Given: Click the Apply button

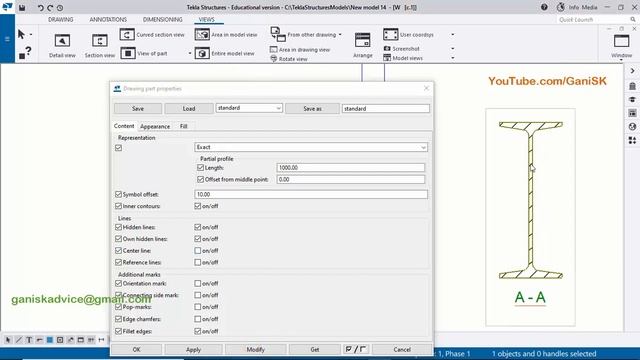Looking at the screenshot, I should pos(193,349).
